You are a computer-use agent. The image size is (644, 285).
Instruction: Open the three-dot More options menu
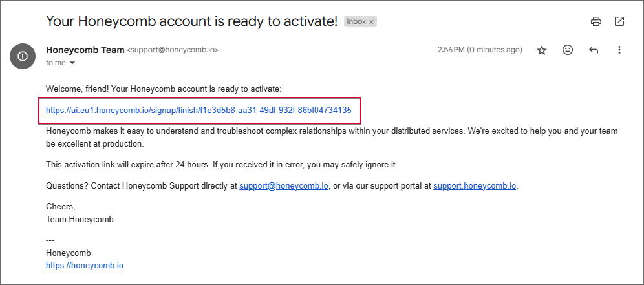(619, 50)
